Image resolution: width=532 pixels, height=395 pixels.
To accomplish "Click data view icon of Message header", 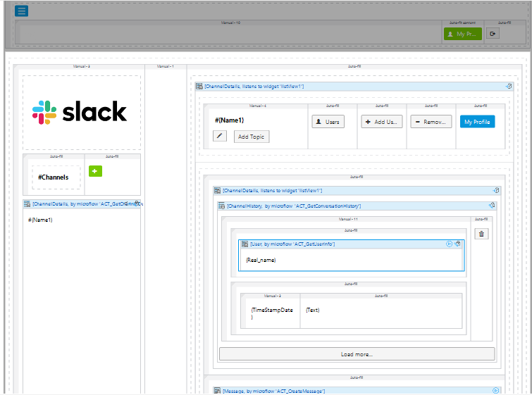I will (218, 391).
